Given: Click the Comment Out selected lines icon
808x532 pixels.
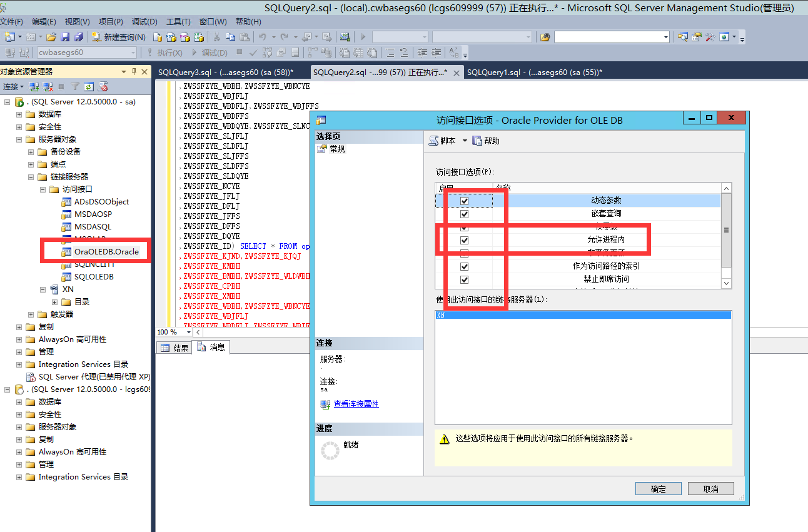Looking at the screenshot, I should [390, 53].
